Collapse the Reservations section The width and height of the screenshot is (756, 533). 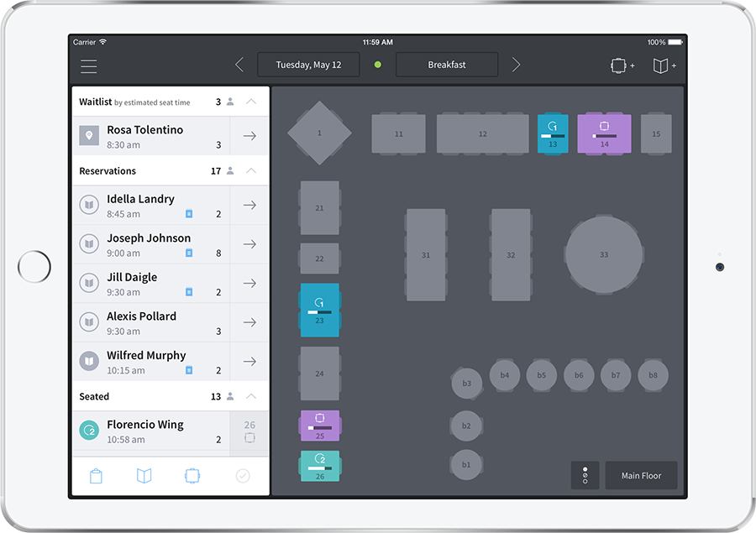tap(252, 170)
